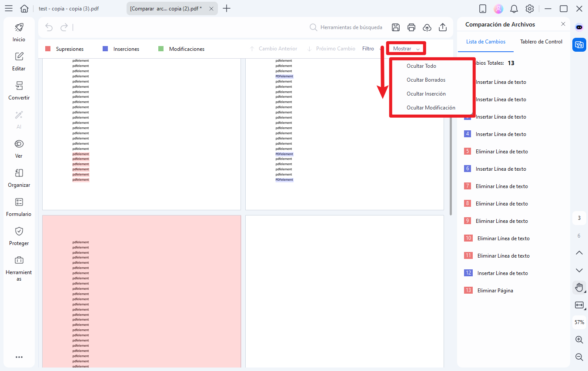Toggle the file compare VS icon
This screenshot has width=588, height=371.
(579, 45)
